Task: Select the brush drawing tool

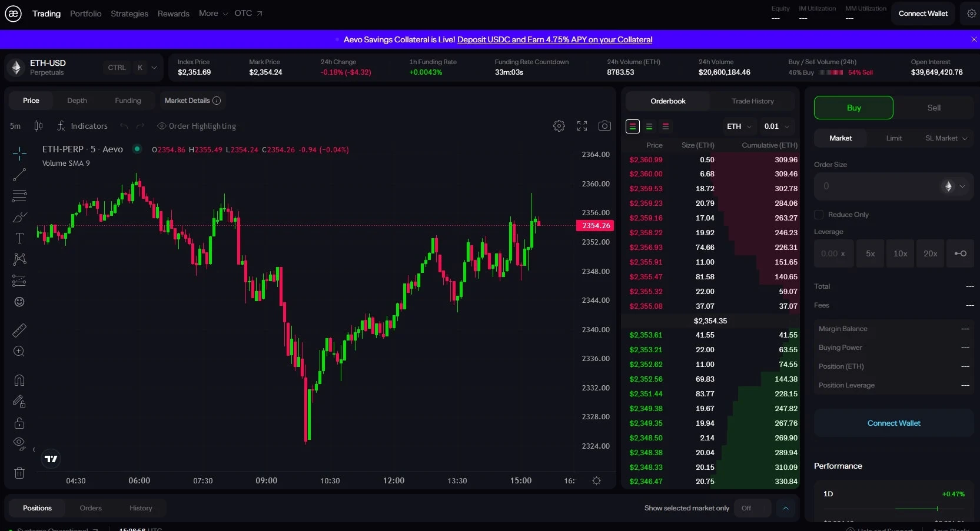Action: (19, 217)
